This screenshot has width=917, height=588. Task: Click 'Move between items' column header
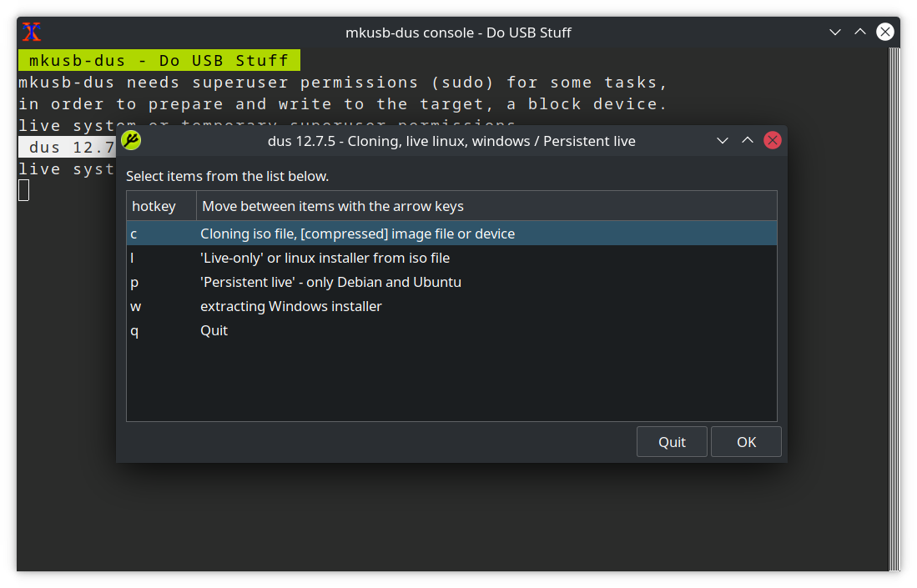pos(333,206)
